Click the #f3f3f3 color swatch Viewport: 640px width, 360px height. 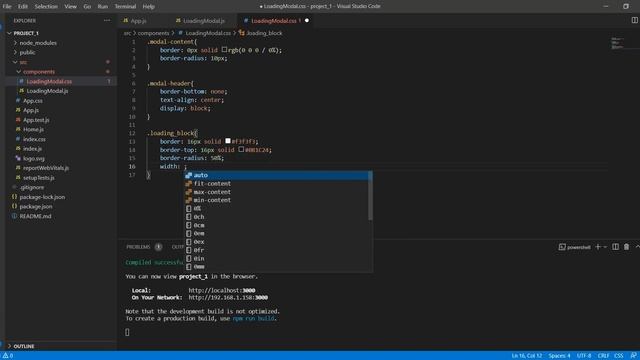228,141
